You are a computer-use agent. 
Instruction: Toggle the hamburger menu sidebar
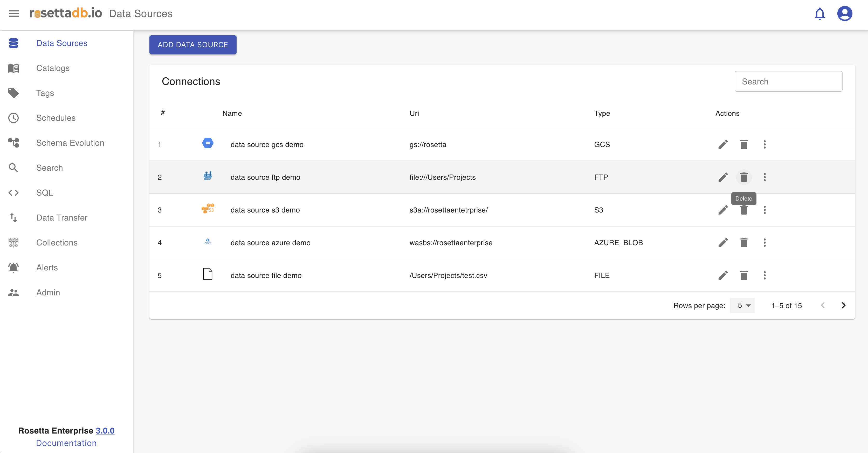(x=14, y=14)
